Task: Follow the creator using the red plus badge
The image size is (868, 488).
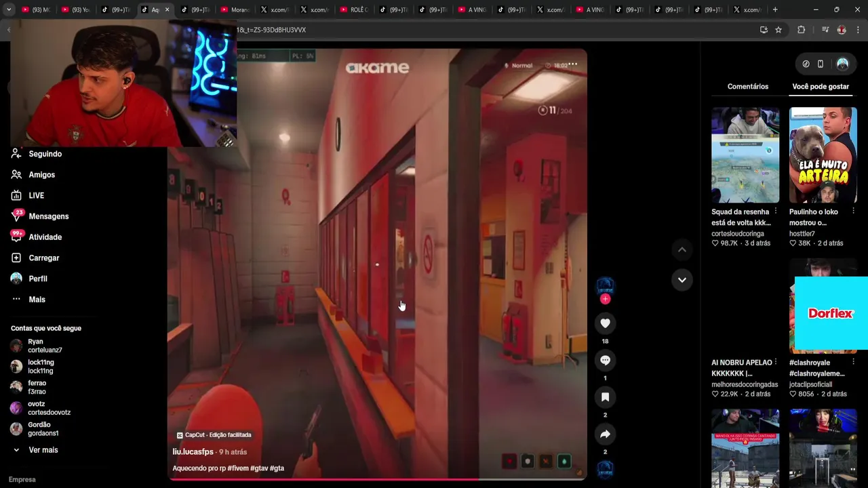Action: click(605, 299)
